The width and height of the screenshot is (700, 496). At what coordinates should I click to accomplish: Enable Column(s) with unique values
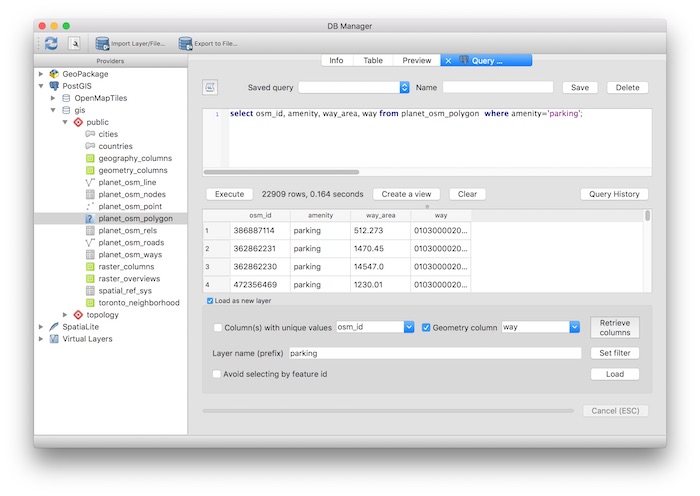(x=218, y=328)
